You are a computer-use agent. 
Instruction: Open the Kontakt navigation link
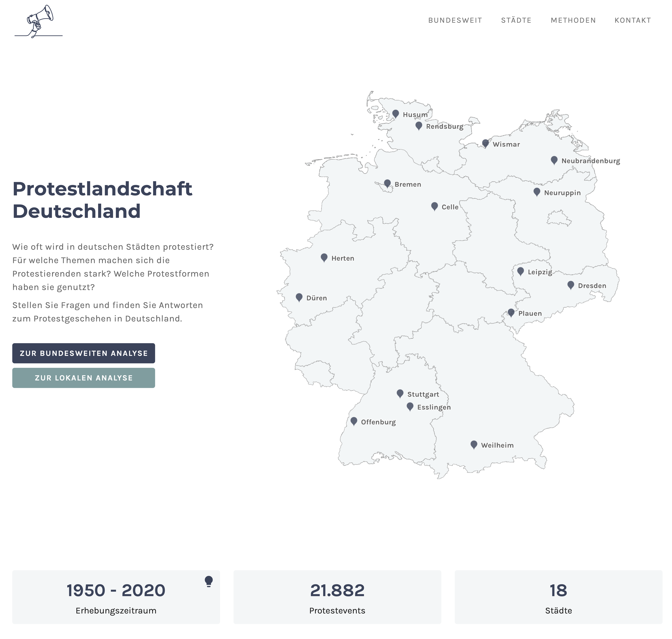tap(632, 20)
